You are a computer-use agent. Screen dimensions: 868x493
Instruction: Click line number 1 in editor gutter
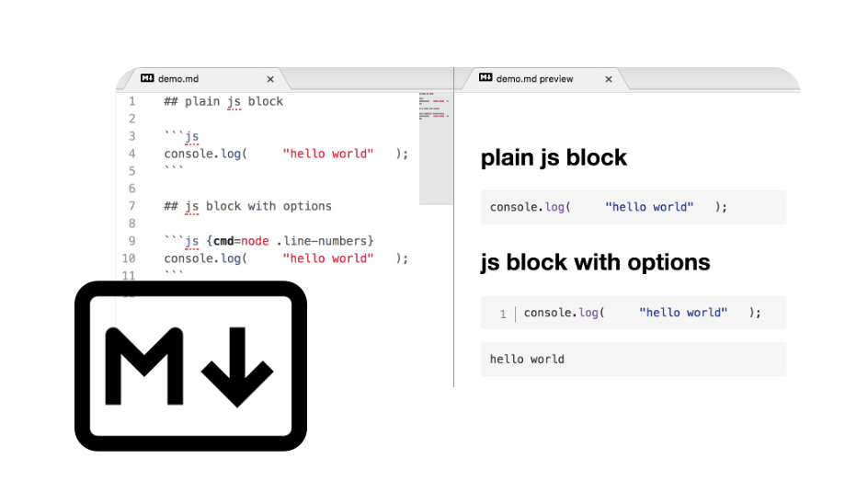[131, 101]
